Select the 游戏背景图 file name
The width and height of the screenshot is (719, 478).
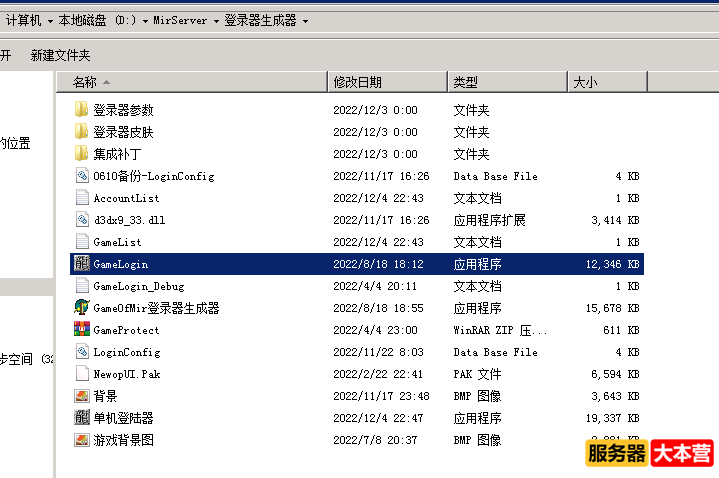pyautogui.click(x=123, y=440)
